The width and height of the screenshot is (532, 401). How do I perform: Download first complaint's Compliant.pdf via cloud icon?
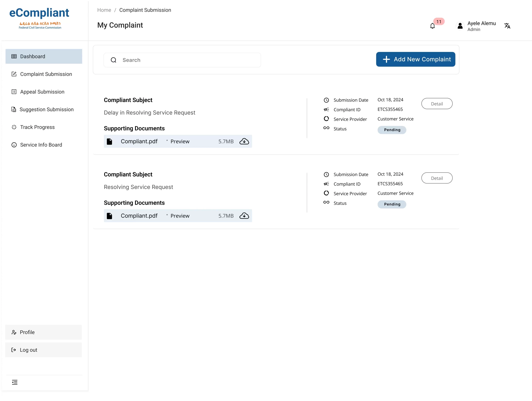tap(244, 141)
